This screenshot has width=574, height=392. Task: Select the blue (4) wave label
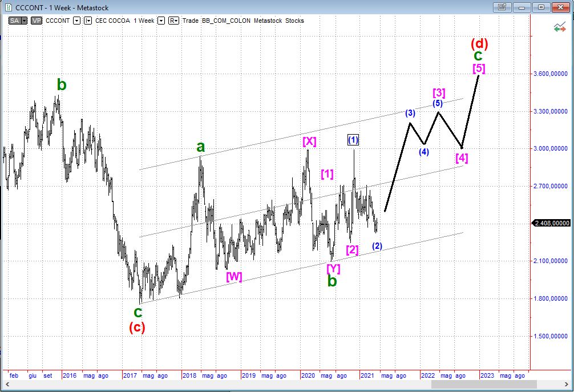(424, 152)
